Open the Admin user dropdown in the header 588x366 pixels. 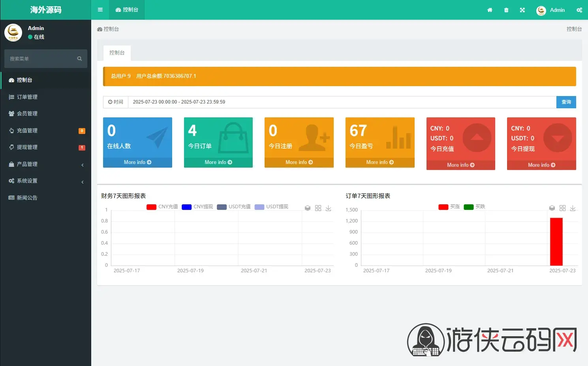pos(550,10)
